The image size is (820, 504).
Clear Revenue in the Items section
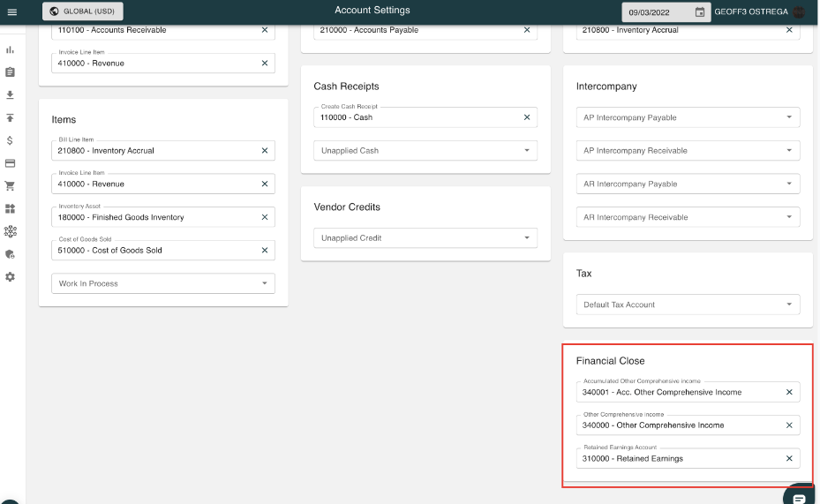pos(265,184)
